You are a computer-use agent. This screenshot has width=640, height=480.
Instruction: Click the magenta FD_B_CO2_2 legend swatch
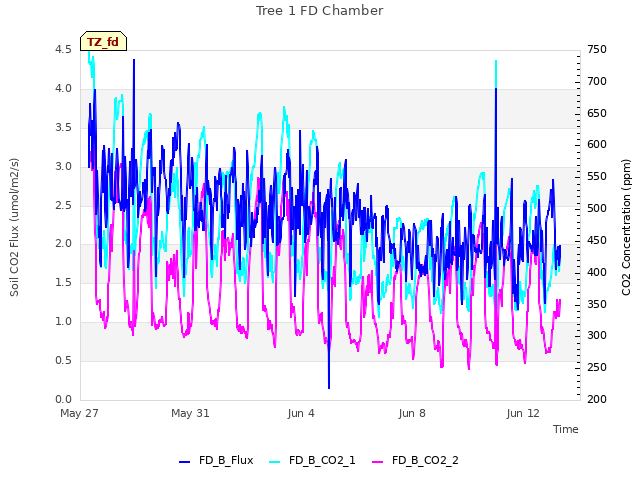click(x=378, y=462)
